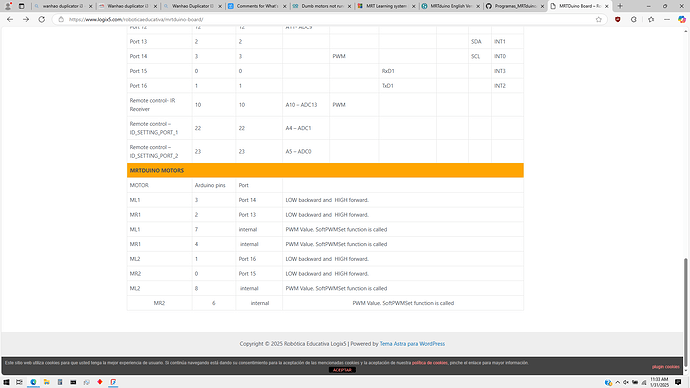Select 'Port 13' in the MR1 motor row
The width and height of the screenshot is (690, 388).
click(259, 215)
